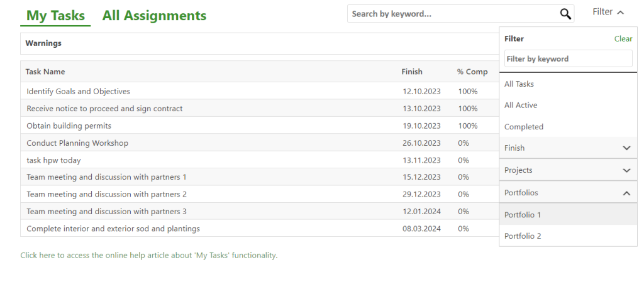Viewport: 644px width, 282px height.
Task: Focus the Filter by keyword input
Action: pyautogui.click(x=568, y=59)
